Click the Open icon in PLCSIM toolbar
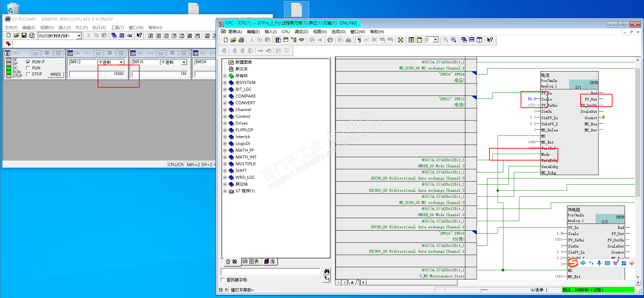 click(x=16, y=36)
